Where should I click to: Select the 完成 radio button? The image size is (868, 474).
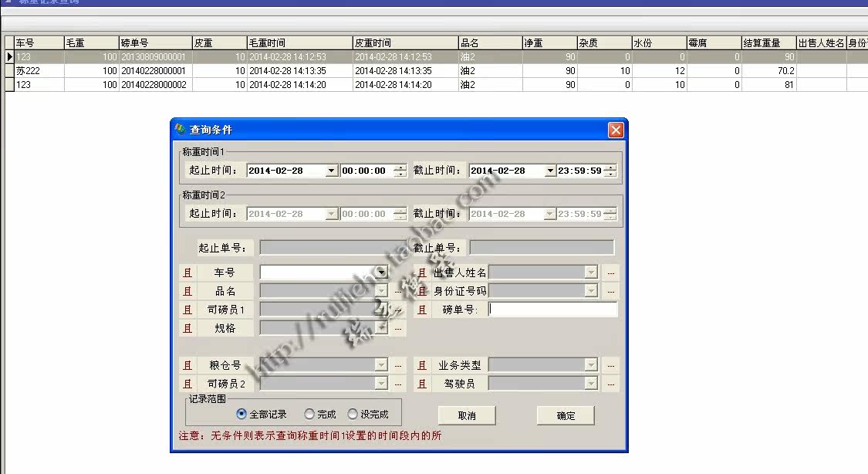pos(309,415)
